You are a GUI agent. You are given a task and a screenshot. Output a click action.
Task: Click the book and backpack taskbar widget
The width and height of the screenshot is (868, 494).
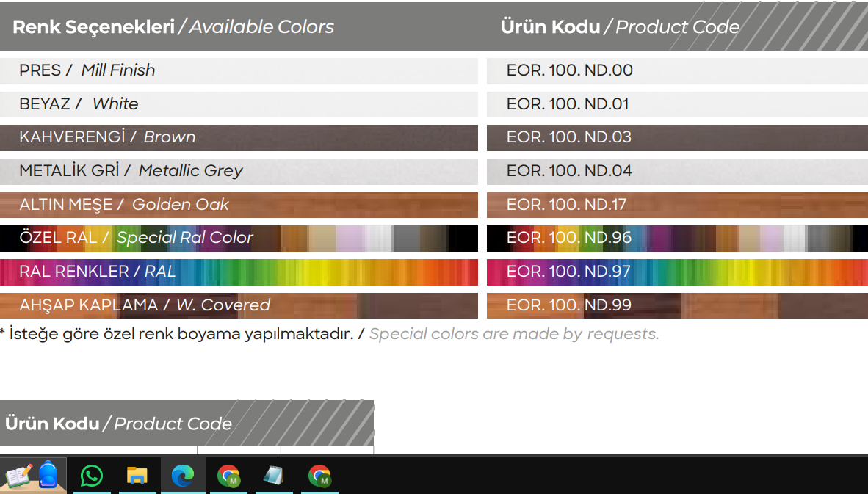32,476
